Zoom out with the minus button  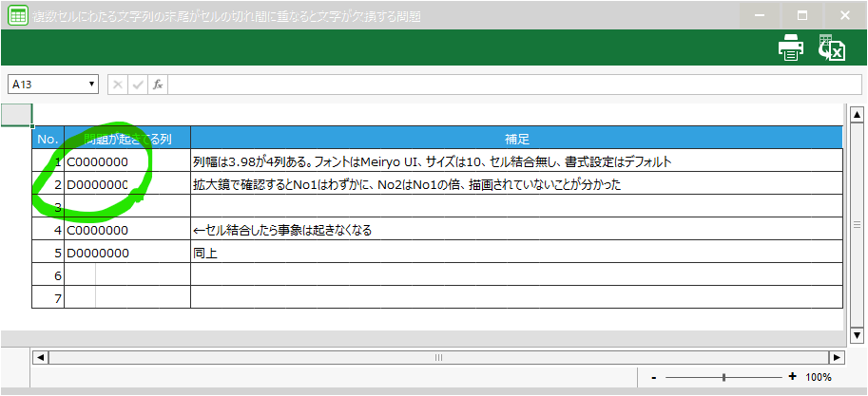654,377
